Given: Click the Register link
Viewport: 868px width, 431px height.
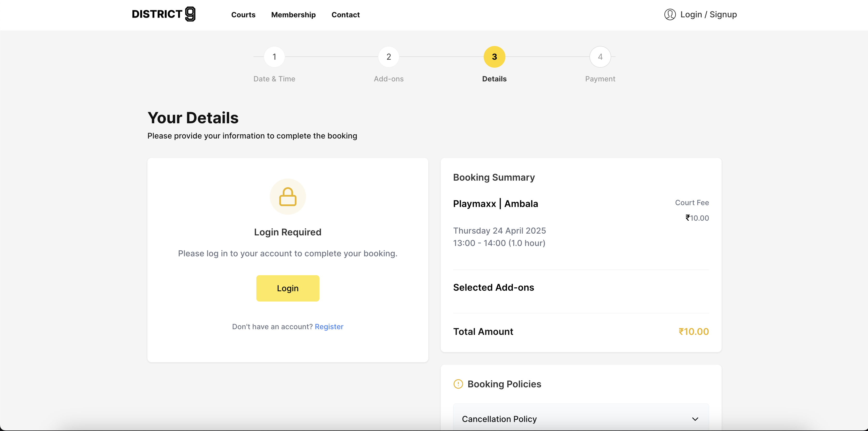Looking at the screenshot, I should pos(329,327).
